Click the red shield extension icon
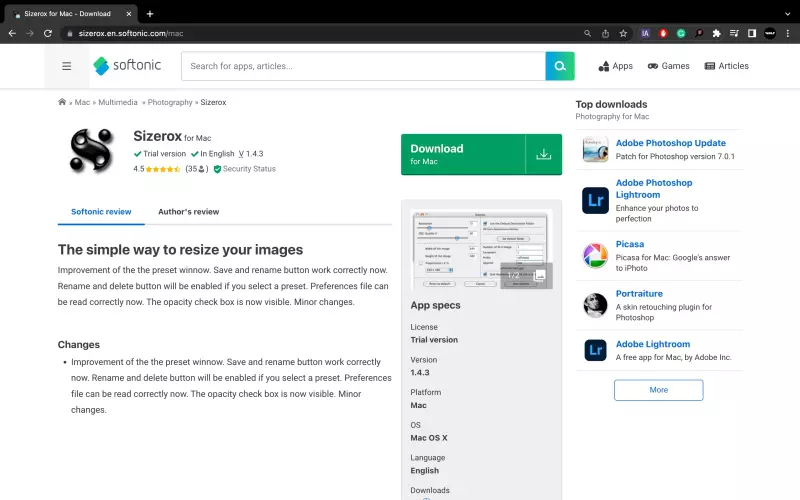800x500 pixels. tap(663, 33)
